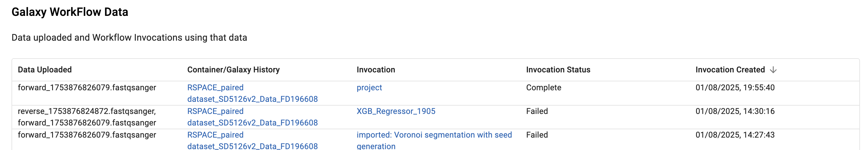The height and width of the screenshot is (150, 868).
Task: Sort by the Invocation Created column header
Action: click(730, 70)
